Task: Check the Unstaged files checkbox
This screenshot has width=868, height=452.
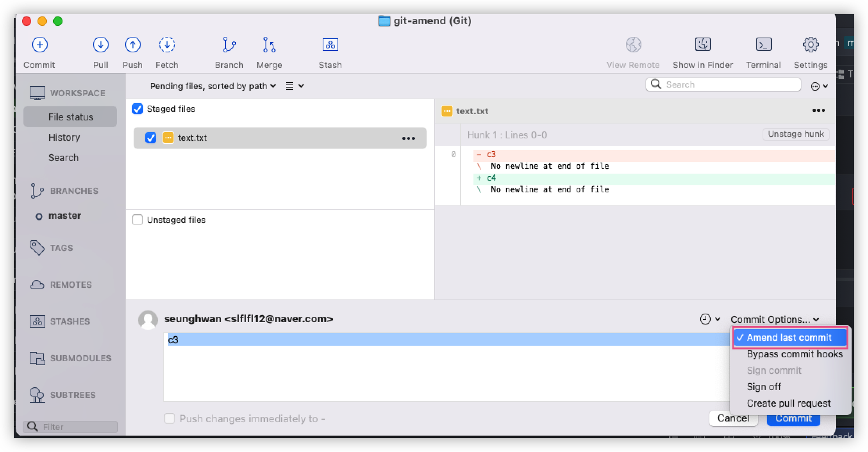Action: click(138, 220)
